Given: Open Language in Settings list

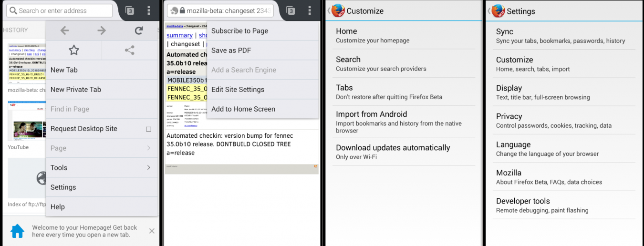Looking at the screenshot, I should coord(564,148).
